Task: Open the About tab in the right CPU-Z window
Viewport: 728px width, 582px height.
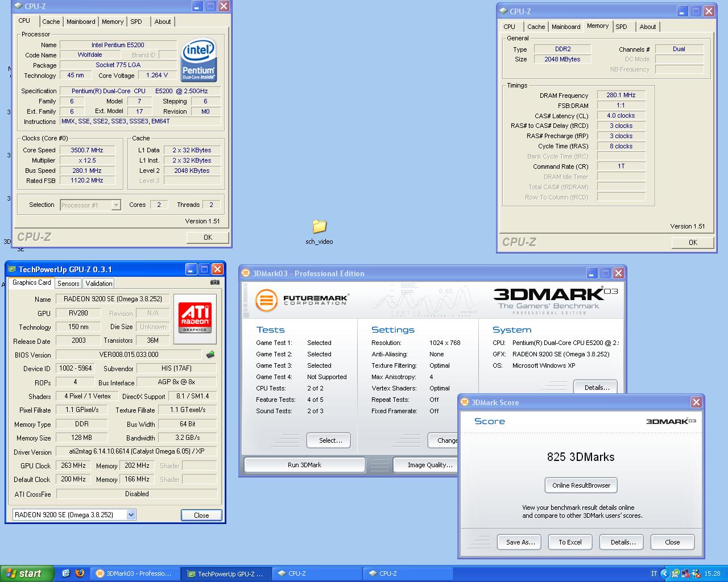Action: pos(647,27)
